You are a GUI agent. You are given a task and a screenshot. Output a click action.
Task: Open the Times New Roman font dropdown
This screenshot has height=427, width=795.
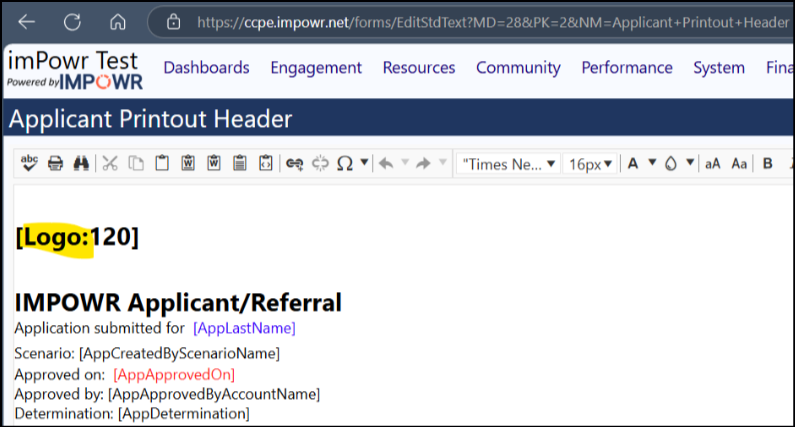point(509,164)
